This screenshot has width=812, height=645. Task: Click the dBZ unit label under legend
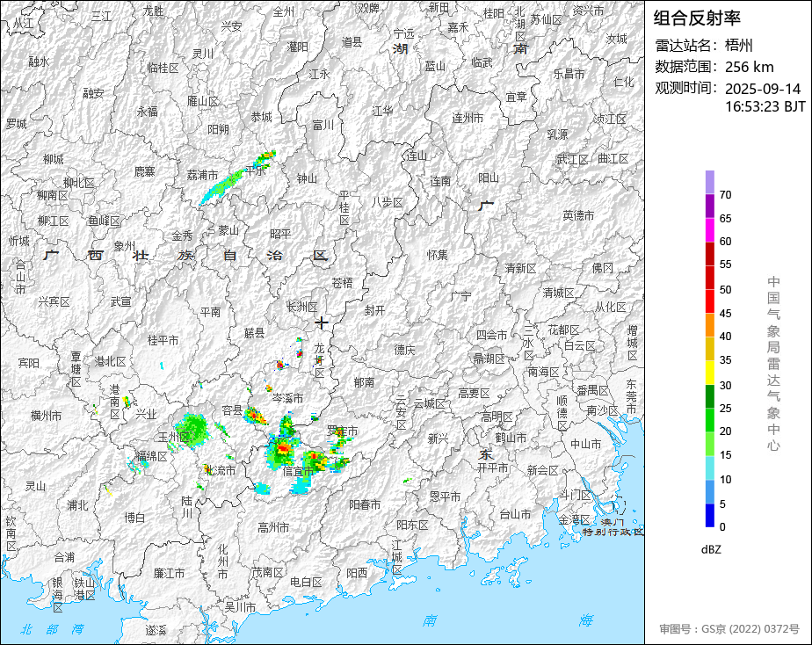[711, 549]
